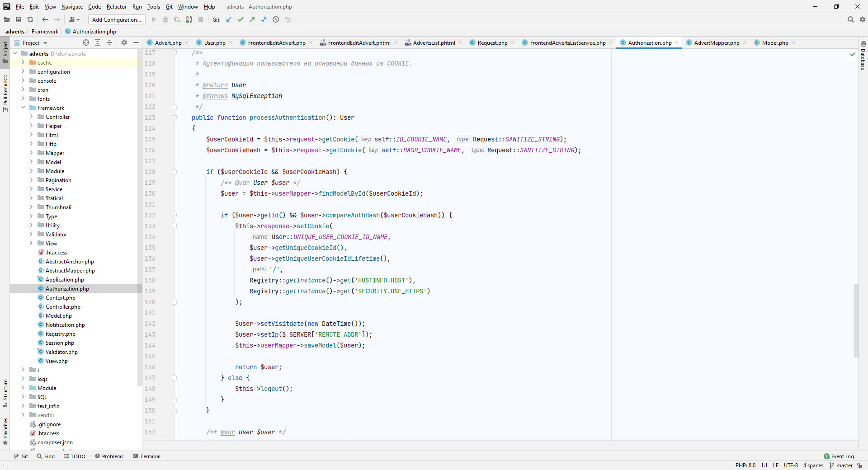Toggle the read-only lock icon in status bar
The height and width of the screenshot is (470, 868).
860,465
